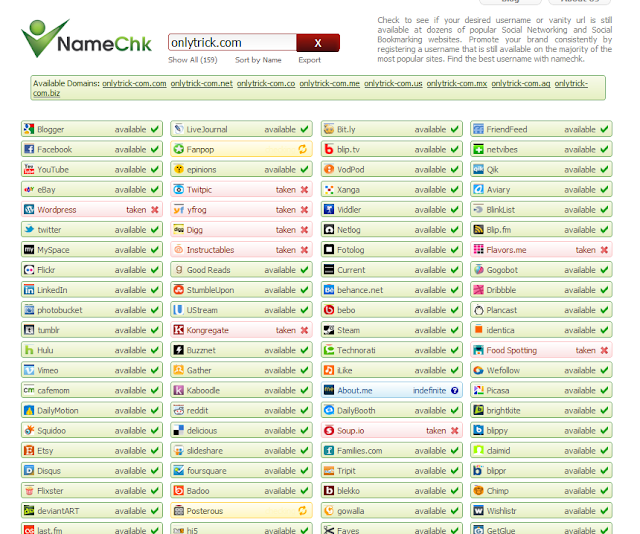The height and width of the screenshot is (534, 640).
Task: Click the Technorati icon
Action: tap(329, 350)
